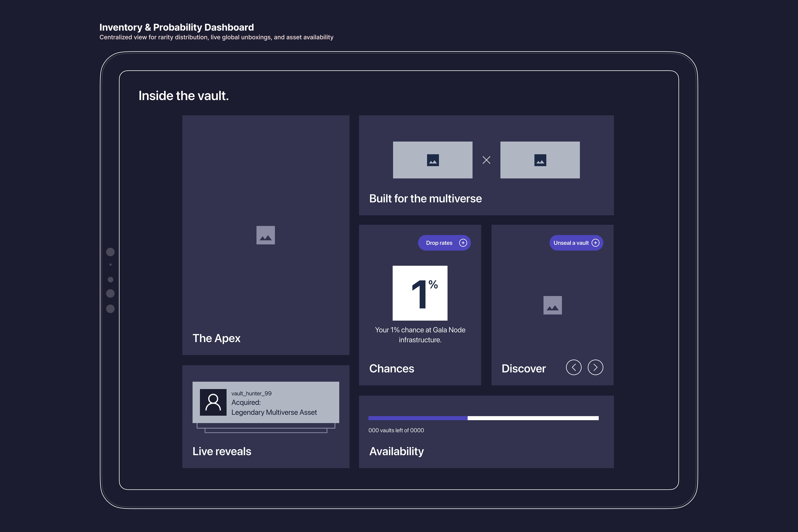This screenshot has height=532, width=798.
Task: Click the 1% white tile in Chances
Action: click(x=420, y=293)
